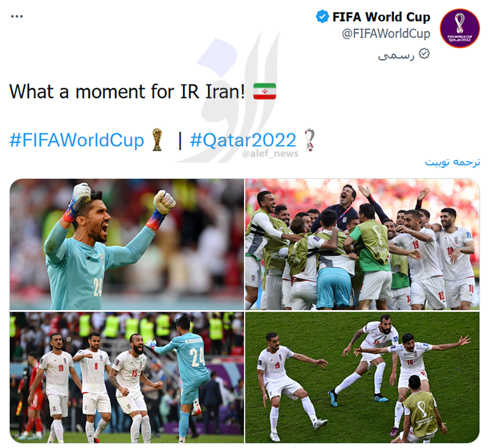488x448 pixels.
Task: Click the FIFA World Cup profile avatar
Action: (460, 28)
